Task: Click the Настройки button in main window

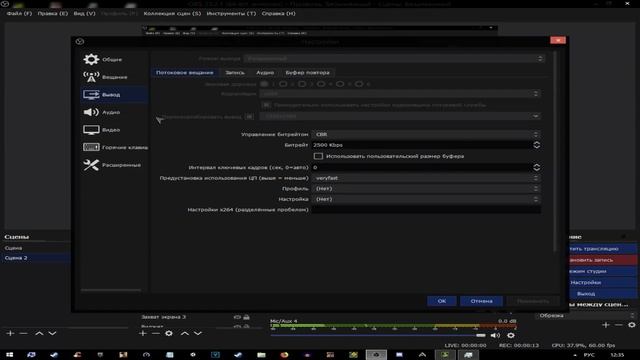Action: point(603,282)
